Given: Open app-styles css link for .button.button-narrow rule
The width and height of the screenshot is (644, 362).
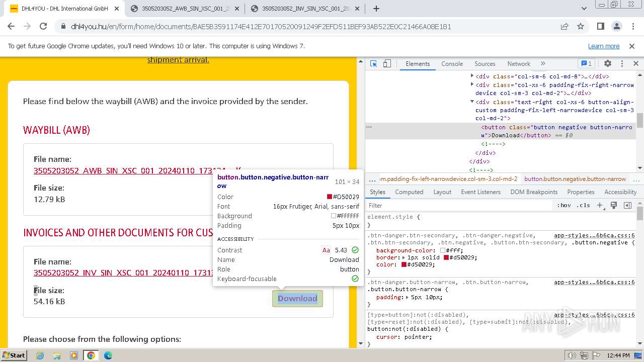Looking at the screenshot, I should (594, 282).
